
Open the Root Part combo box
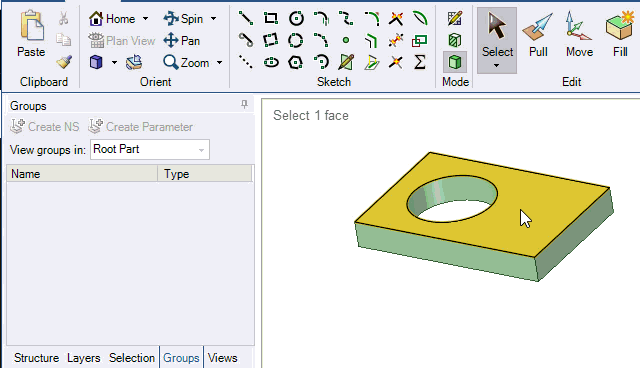pyautogui.click(x=150, y=149)
